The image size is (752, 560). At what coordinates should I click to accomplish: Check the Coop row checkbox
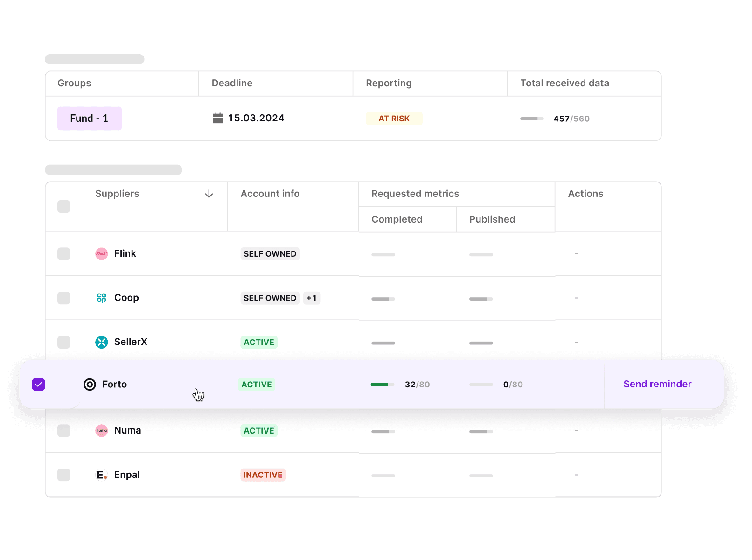pyautogui.click(x=64, y=298)
